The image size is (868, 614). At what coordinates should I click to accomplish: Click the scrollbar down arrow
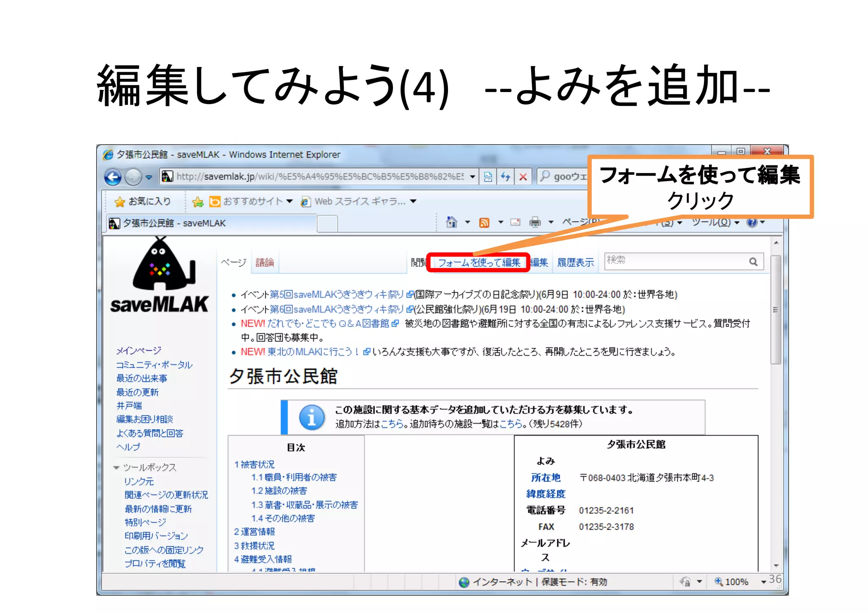pyautogui.click(x=776, y=566)
